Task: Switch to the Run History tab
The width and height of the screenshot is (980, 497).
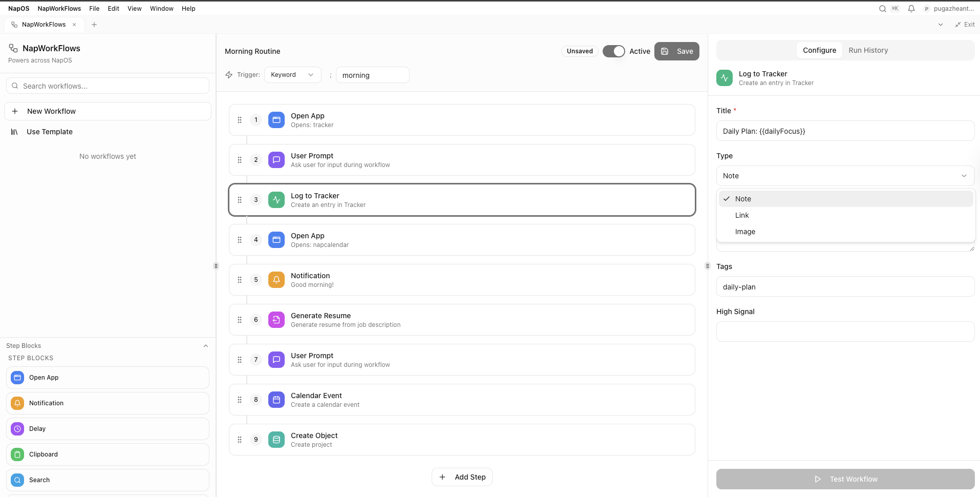Action: 868,50
